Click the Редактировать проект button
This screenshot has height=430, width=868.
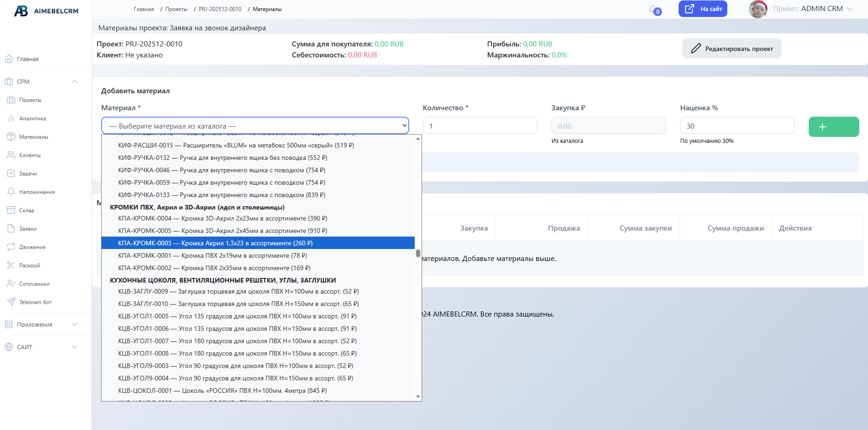tap(731, 49)
